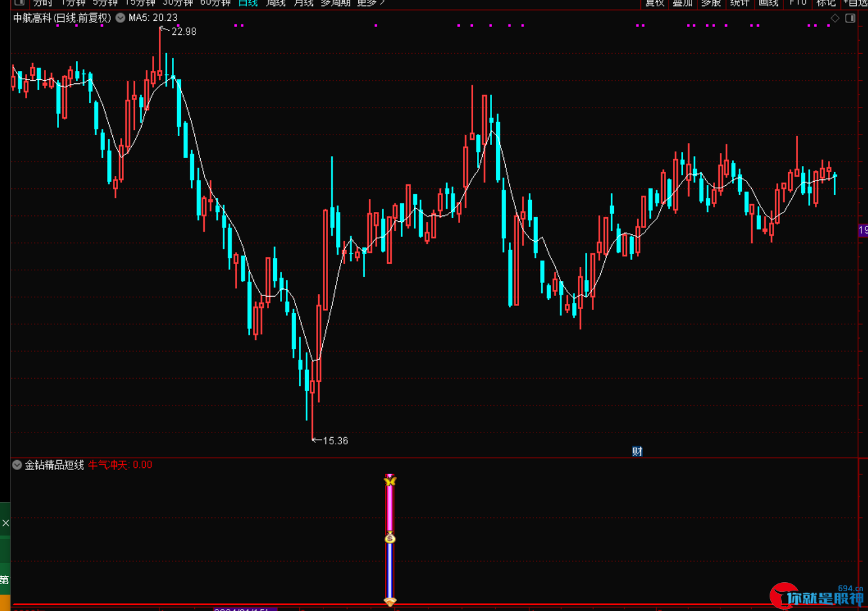Close the left sidebar panel with X

(5, 523)
